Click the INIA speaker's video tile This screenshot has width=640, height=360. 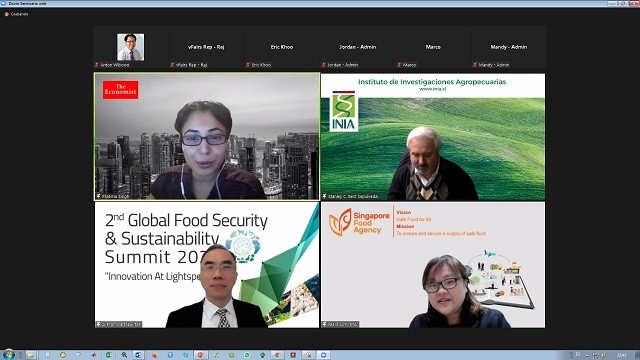click(x=433, y=136)
